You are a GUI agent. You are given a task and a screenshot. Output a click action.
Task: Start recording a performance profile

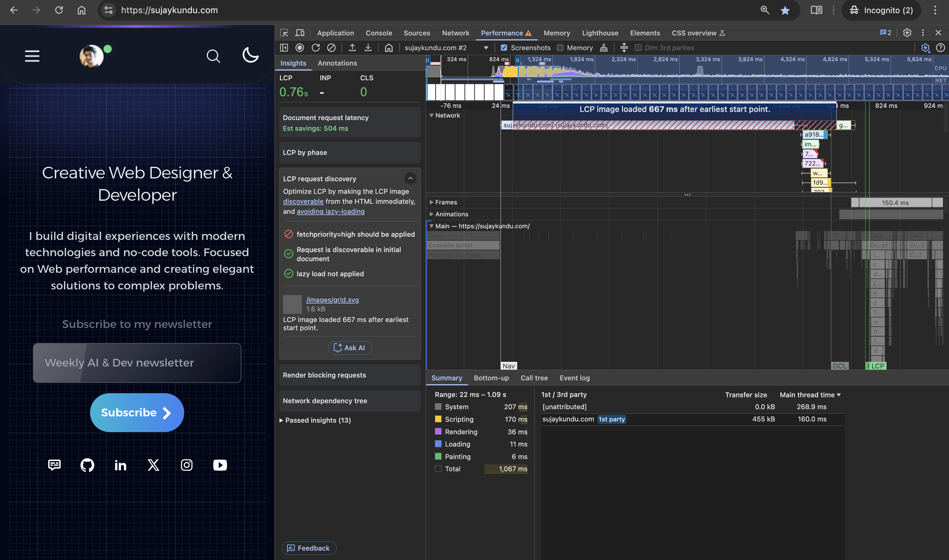coord(300,48)
